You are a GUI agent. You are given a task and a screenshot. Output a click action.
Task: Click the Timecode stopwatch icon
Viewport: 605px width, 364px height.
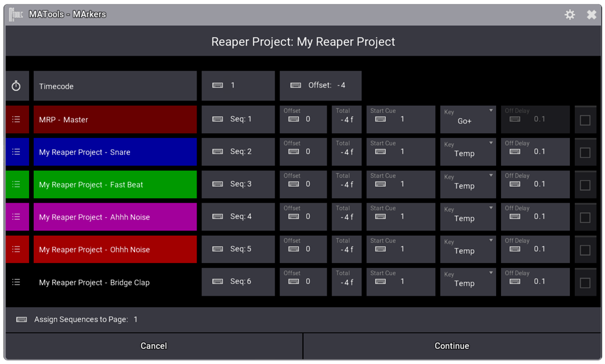16,86
